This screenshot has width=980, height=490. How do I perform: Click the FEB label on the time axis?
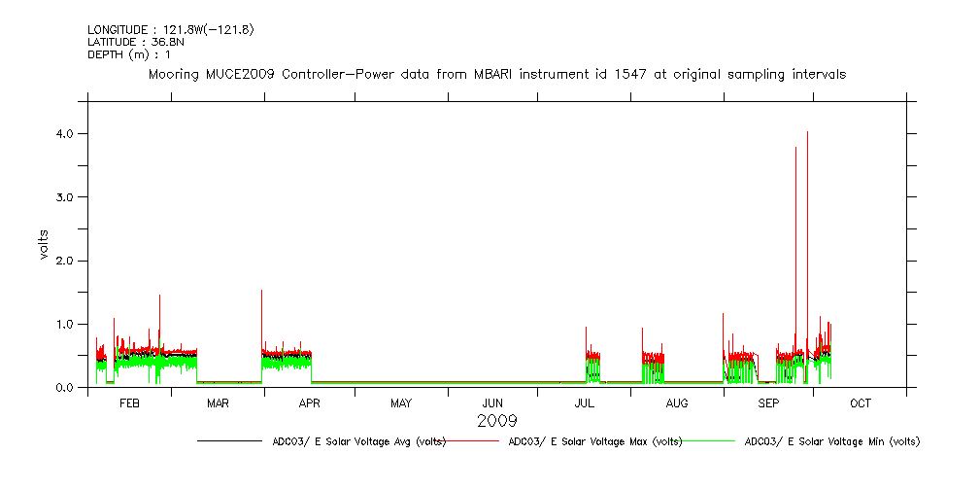(x=129, y=402)
